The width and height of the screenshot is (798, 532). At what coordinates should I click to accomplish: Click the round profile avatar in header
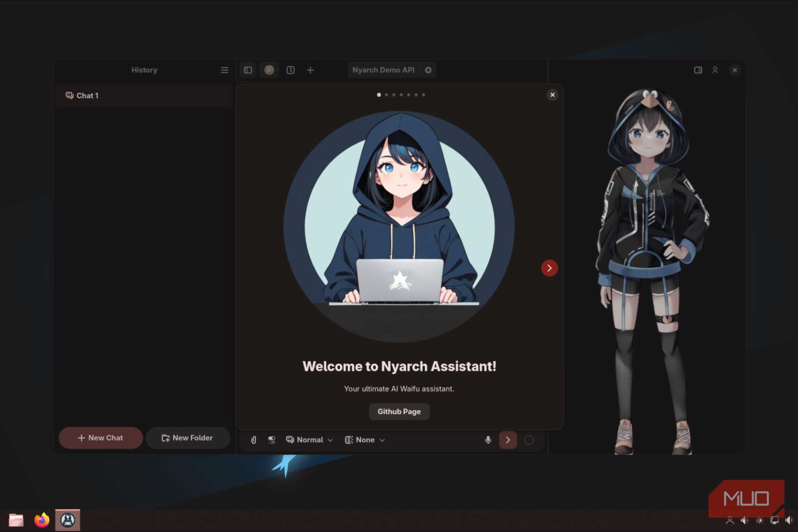pyautogui.click(x=269, y=70)
